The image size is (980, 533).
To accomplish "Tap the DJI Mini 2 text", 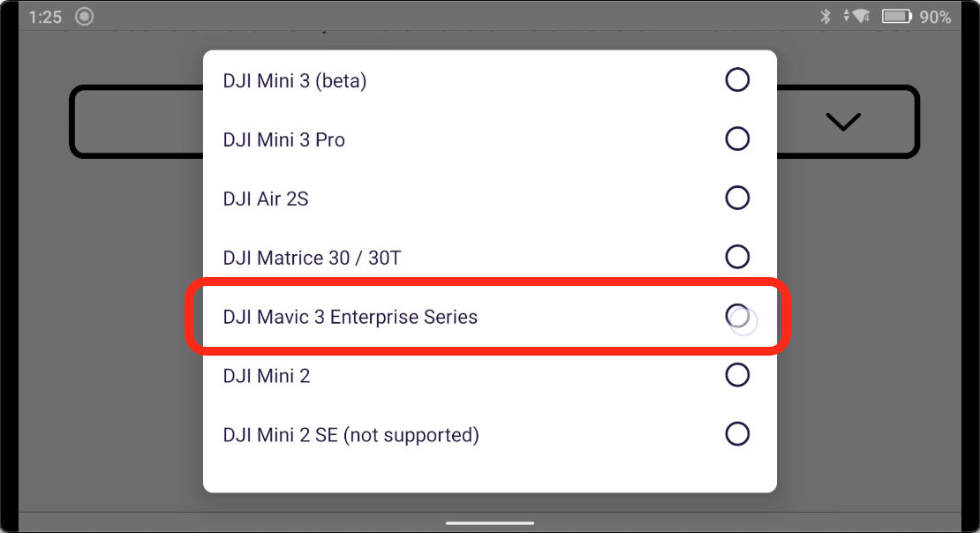I will [x=267, y=376].
